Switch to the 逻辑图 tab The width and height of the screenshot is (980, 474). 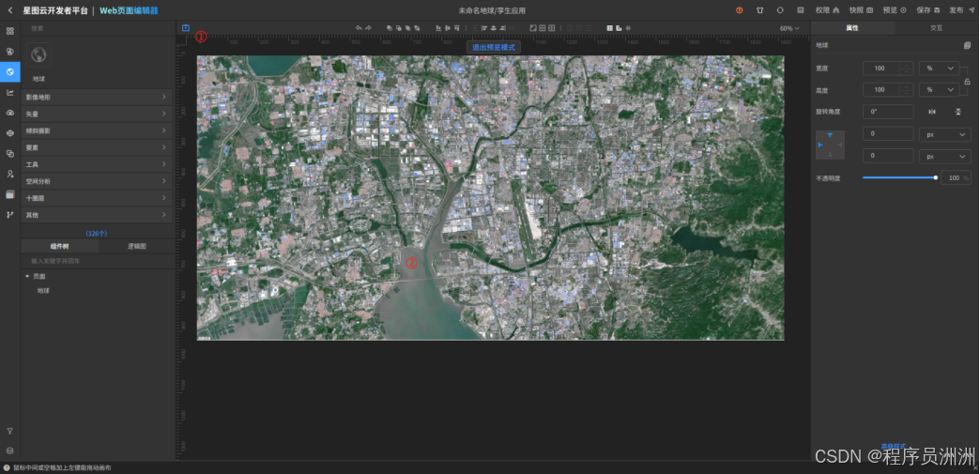point(137,246)
